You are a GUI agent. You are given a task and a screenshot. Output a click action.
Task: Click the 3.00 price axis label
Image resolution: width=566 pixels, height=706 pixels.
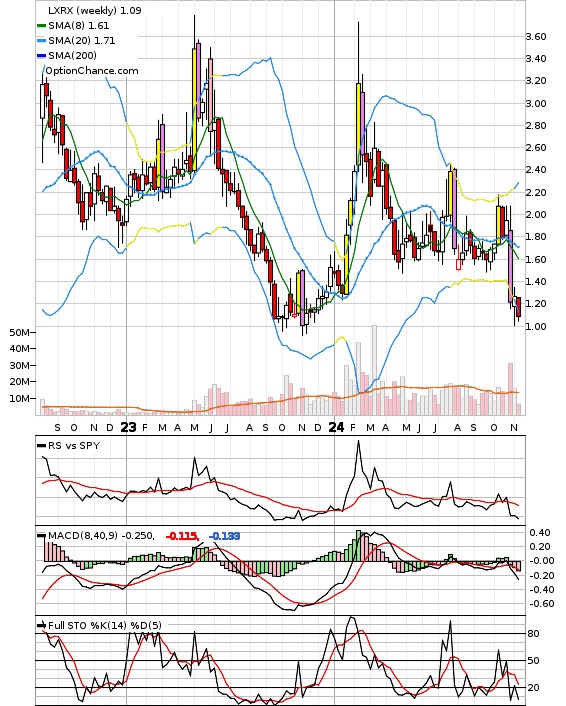click(x=536, y=104)
